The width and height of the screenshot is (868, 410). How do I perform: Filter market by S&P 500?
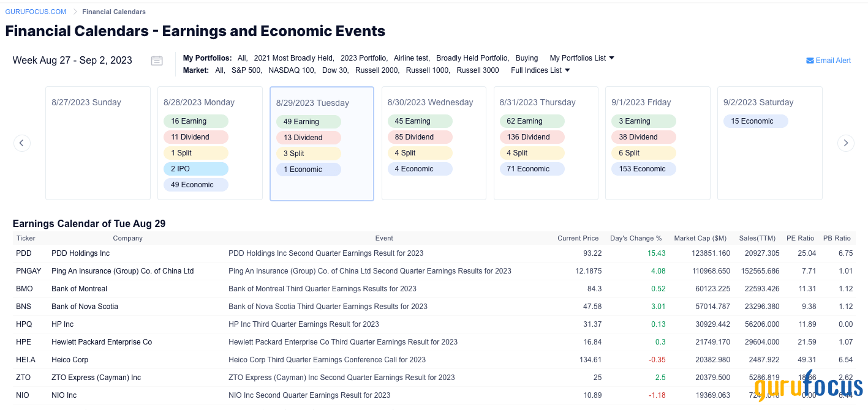click(246, 70)
